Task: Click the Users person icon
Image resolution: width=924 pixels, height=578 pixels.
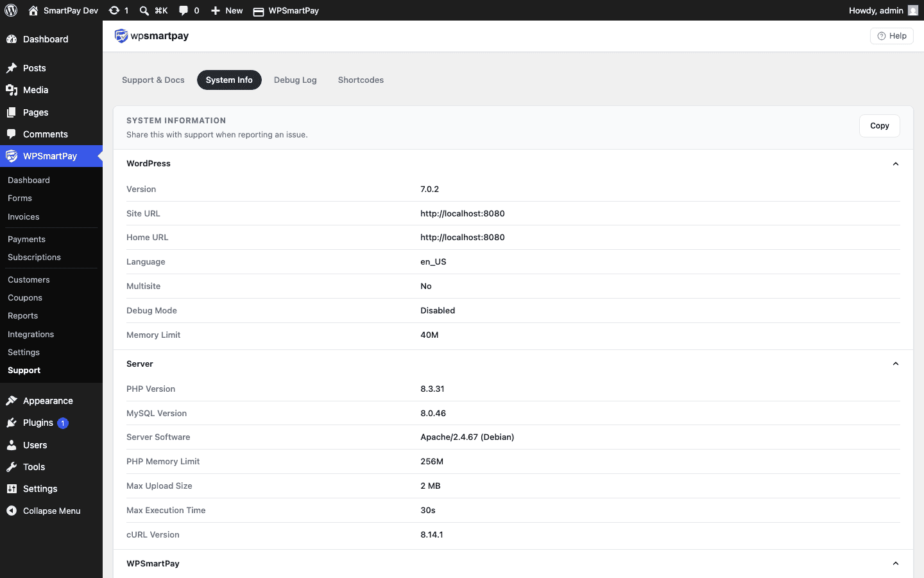Action: (x=12, y=445)
